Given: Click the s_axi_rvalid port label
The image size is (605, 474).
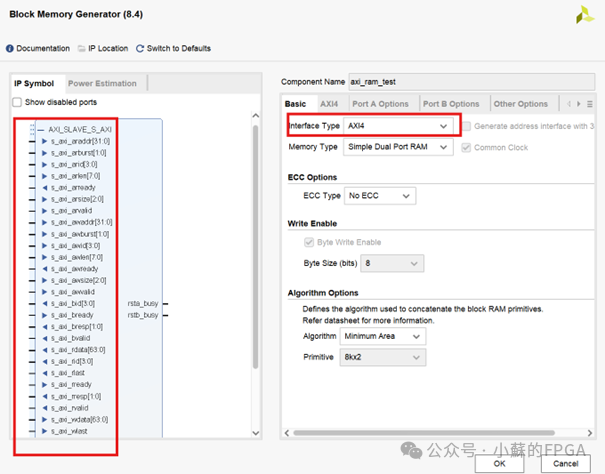Looking at the screenshot, I should pyautogui.click(x=70, y=408).
